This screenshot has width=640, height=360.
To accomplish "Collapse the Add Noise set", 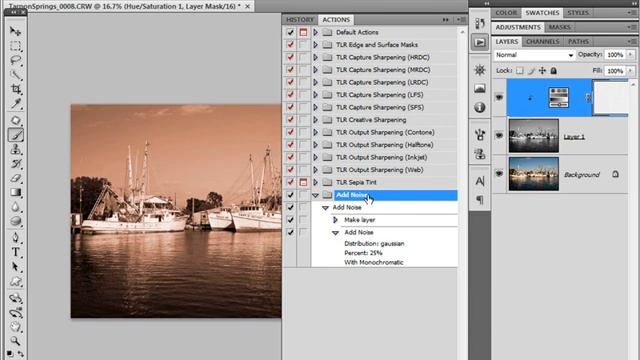I will click(316, 195).
